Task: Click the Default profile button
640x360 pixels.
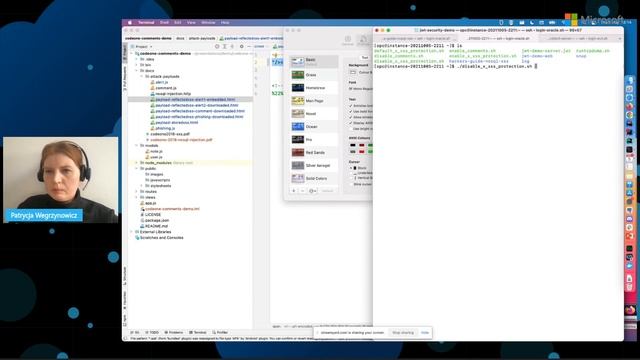Action: 327,191
